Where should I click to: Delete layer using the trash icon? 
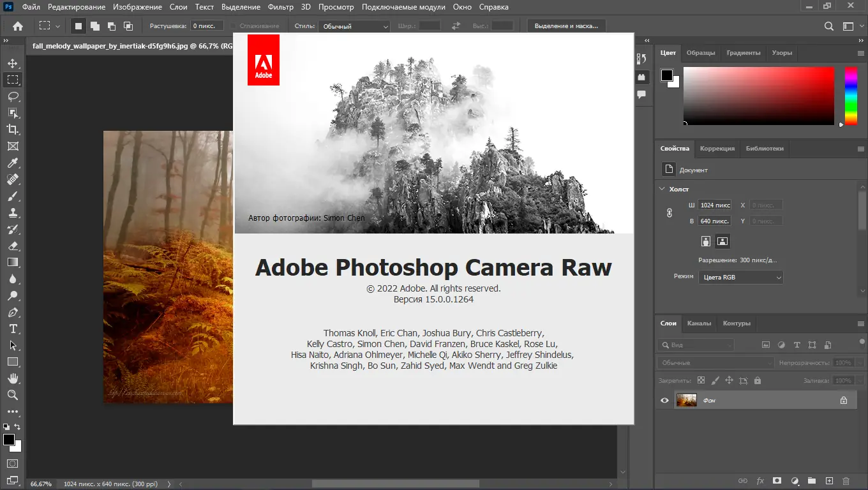[x=846, y=480]
